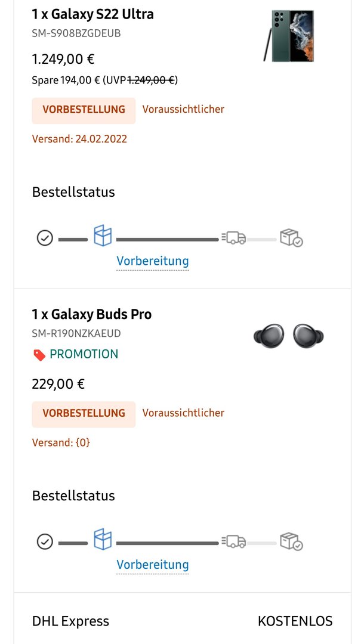This screenshot has height=644, width=364.
Task: Click the shipping truck icon for S22 Ultra
Action: click(234, 237)
